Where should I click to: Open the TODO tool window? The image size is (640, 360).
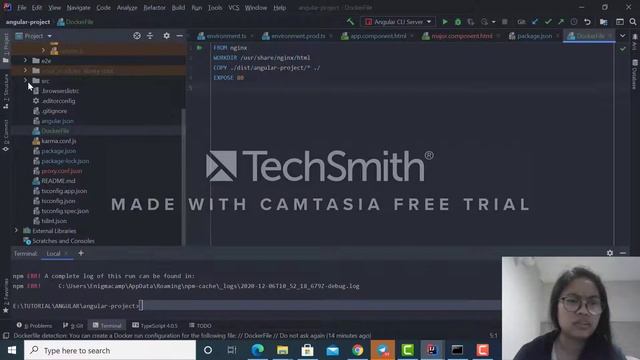click(x=200, y=325)
